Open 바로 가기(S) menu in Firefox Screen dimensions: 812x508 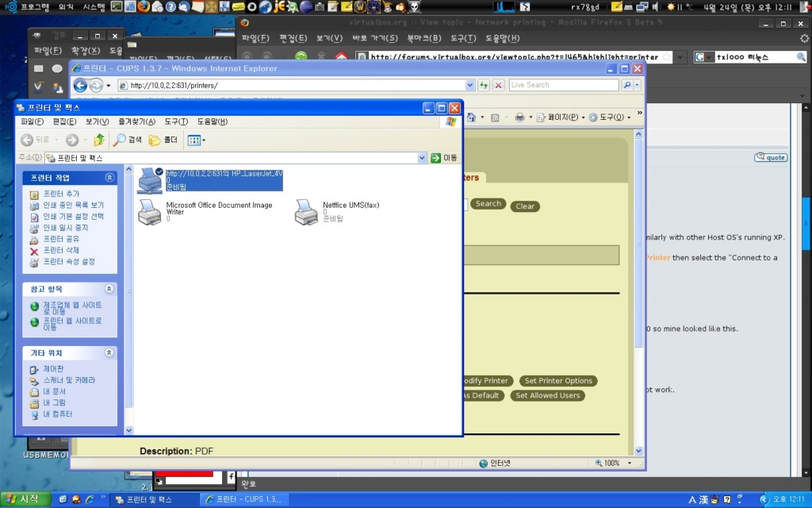coord(375,38)
